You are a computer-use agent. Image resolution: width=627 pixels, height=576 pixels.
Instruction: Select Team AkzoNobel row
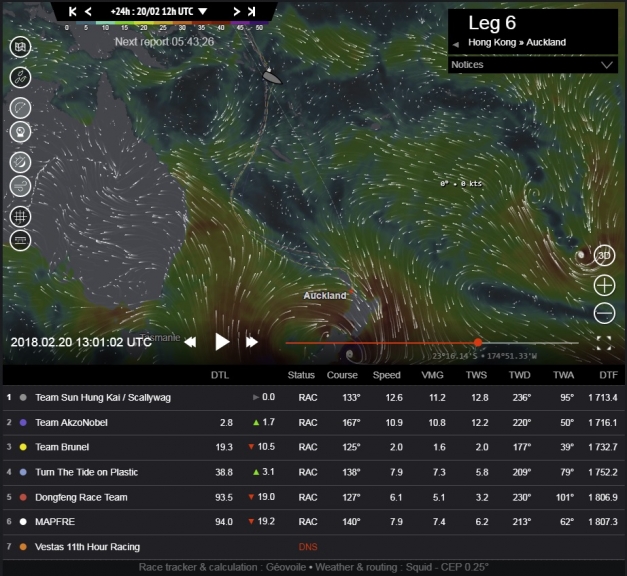click(x=314, y=422)
